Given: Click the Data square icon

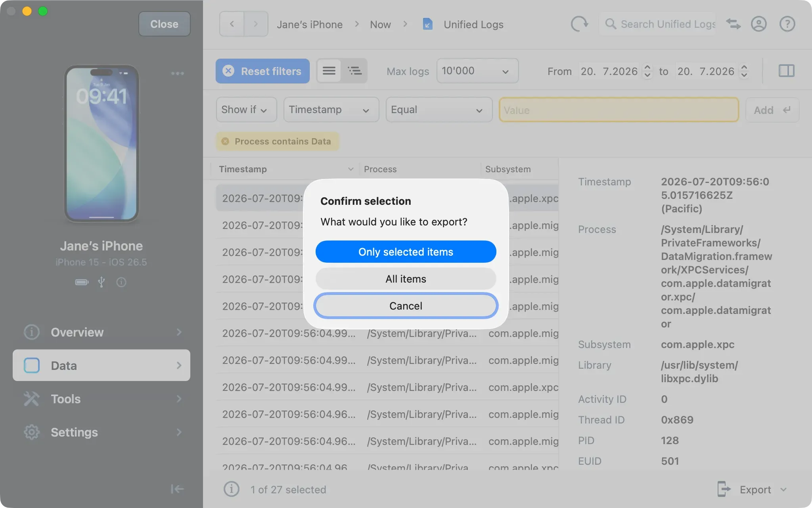Looking at the screenshot, I should pos(32,365).
